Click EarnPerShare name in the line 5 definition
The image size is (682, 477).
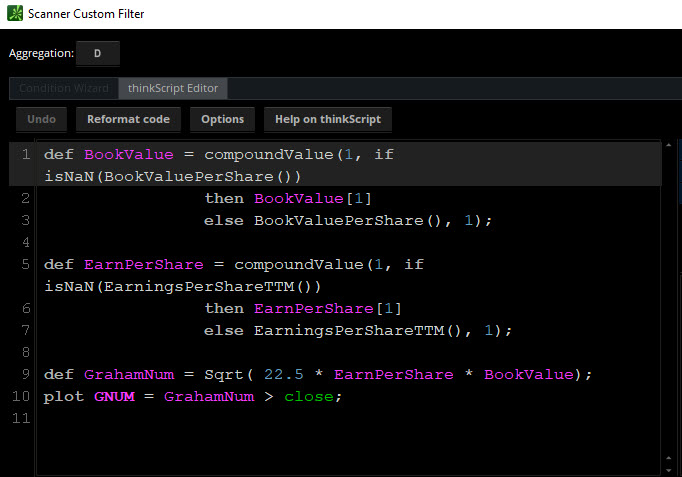(134, 265)
